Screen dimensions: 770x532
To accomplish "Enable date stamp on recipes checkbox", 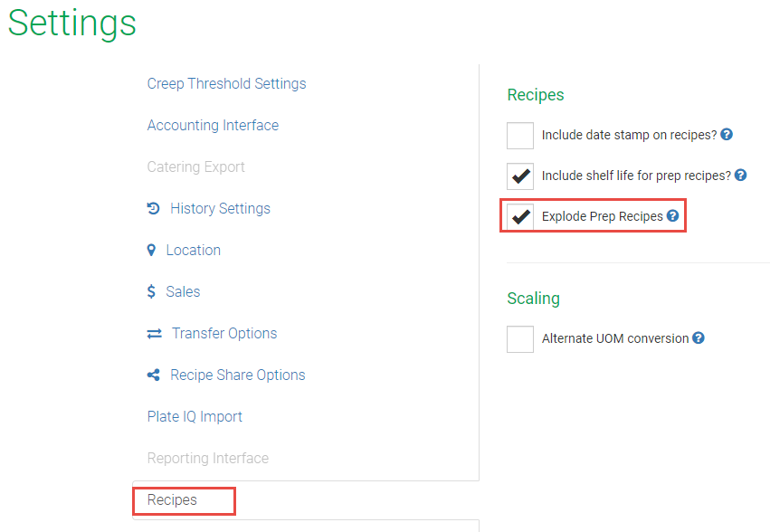I will coord(520,136).
